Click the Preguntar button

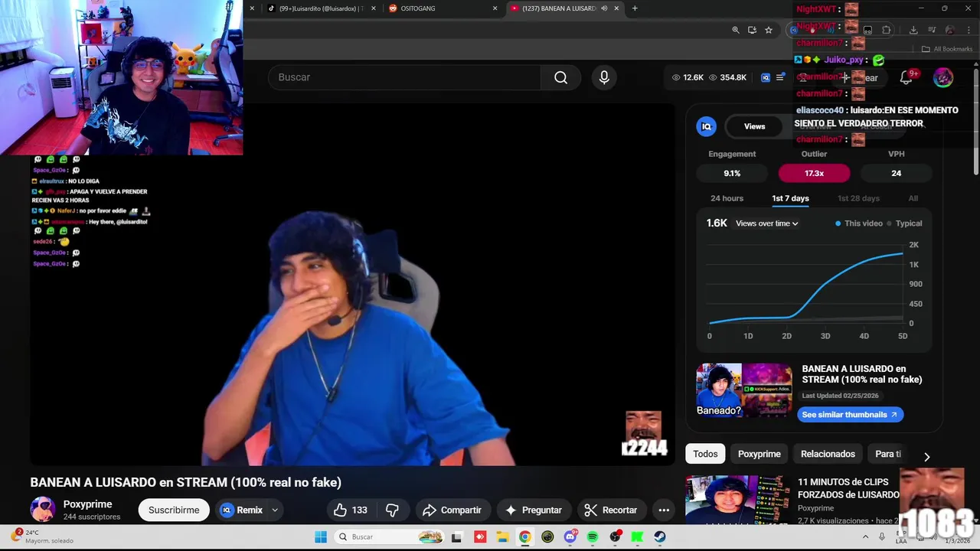click(533, 510)
